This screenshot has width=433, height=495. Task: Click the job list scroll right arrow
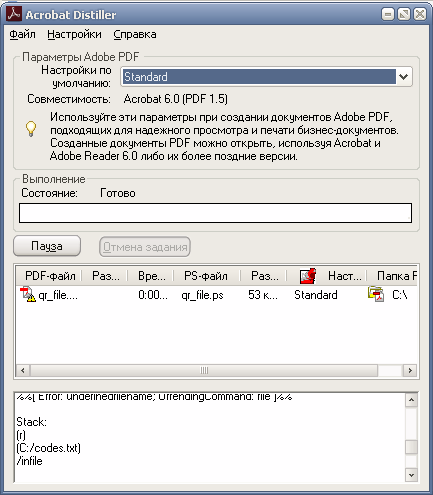(410, 370)
